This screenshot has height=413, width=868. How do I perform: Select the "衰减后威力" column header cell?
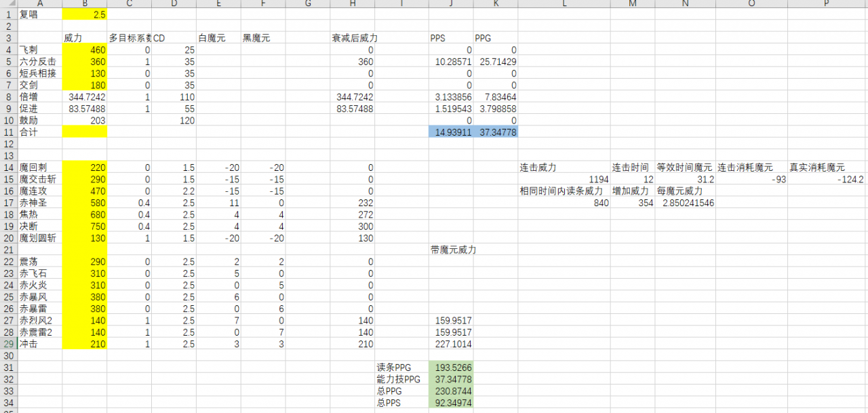(353, 38)
